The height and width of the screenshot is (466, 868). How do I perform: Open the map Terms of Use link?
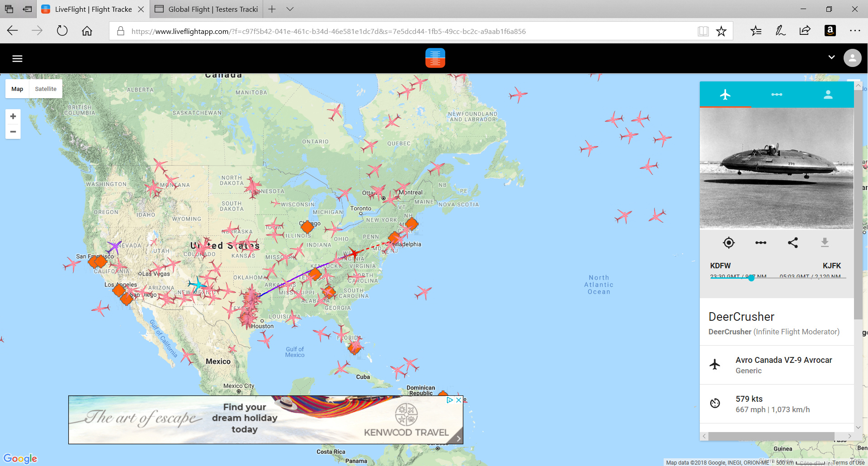pos(849,462)
